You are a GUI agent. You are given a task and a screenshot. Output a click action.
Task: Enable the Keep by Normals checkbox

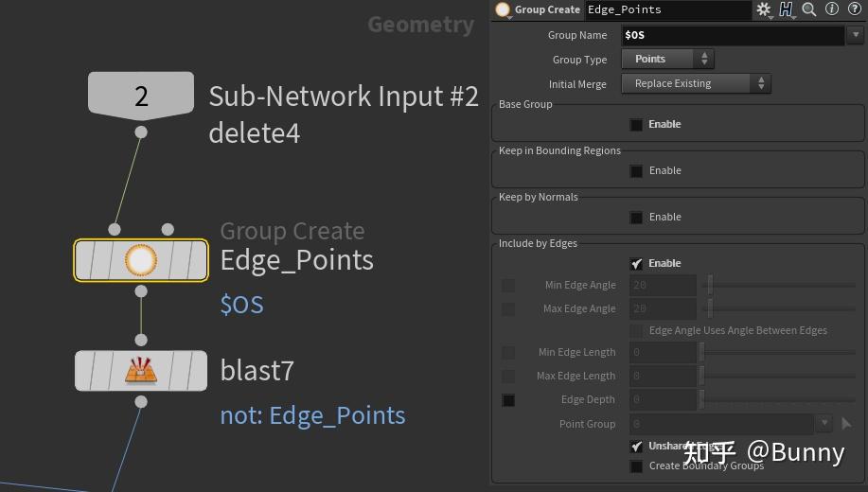coord(636,217)
